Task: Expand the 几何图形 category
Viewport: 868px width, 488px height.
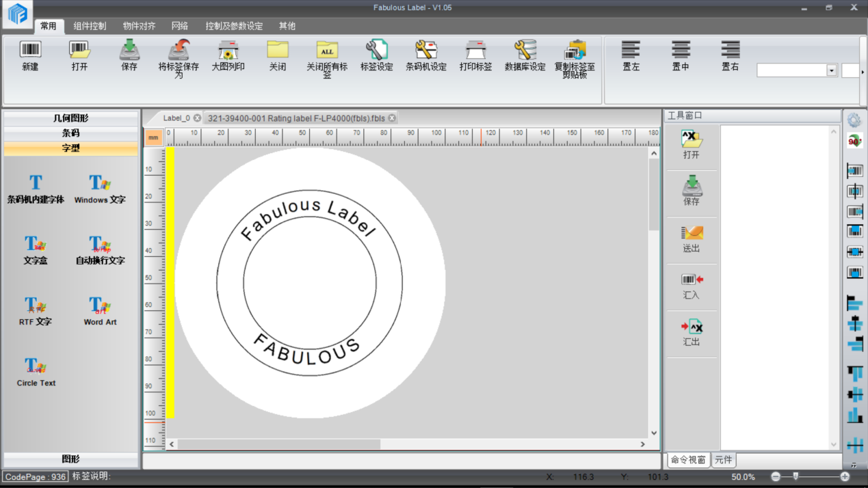Action: pyautogui.click(x=70, y=118)
